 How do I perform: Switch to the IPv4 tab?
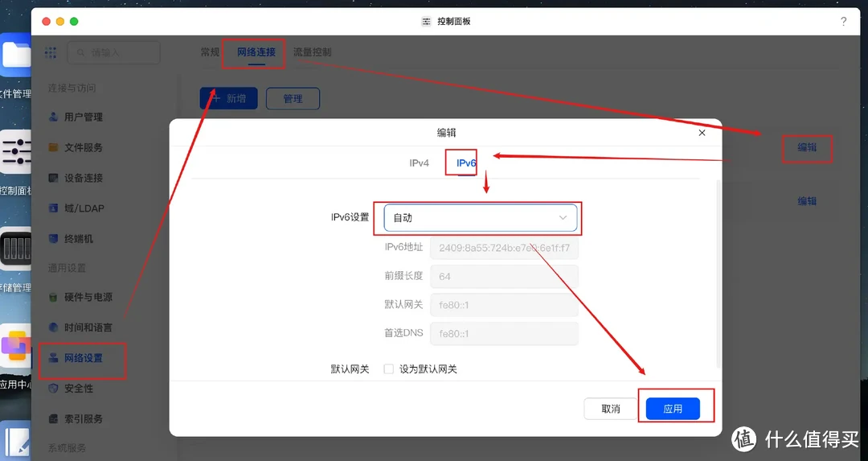419,163
